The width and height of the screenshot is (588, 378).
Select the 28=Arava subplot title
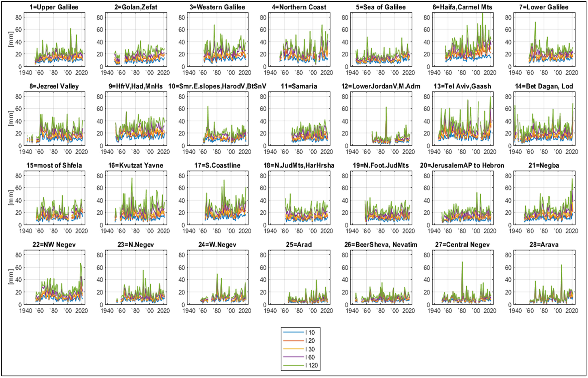pyautogui.click(x=544, y=245)
